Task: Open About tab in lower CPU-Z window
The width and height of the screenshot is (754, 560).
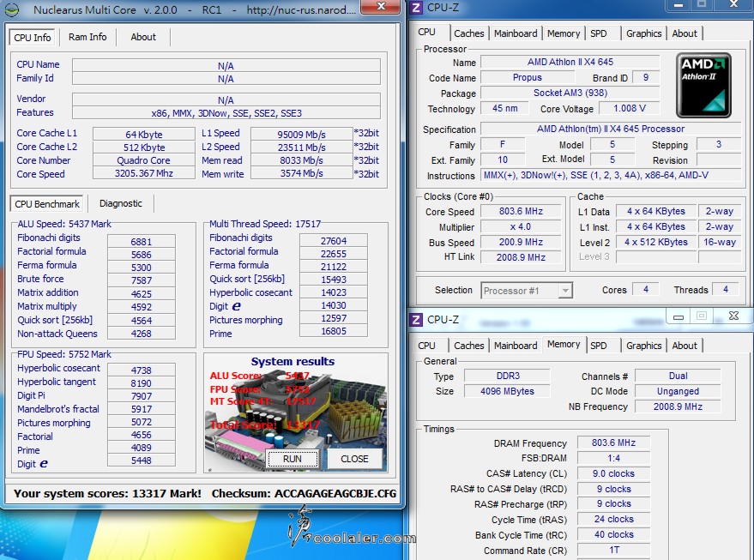Action: point(685,346)
